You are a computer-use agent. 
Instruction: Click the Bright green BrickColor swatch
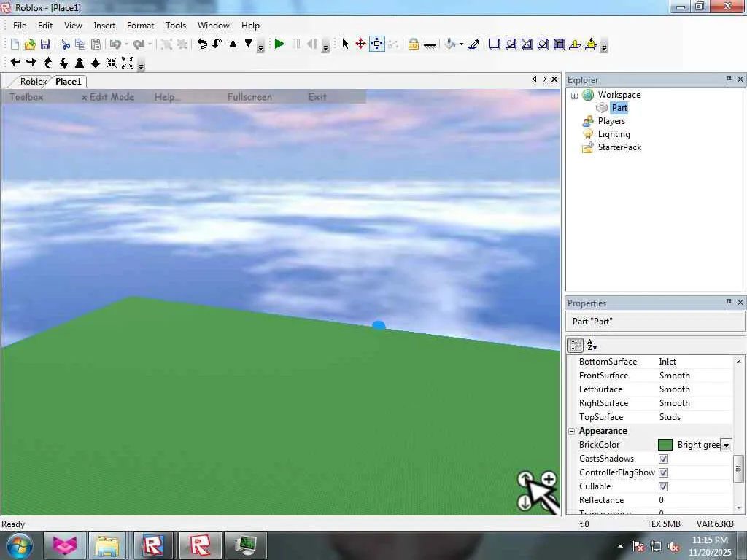point(665,445)
